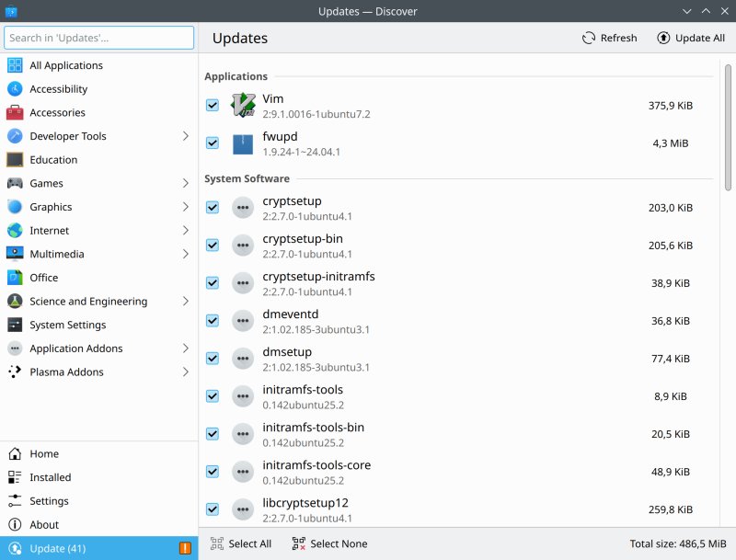Expand the Multimedia subcategories arrow
Image resolution: width=736 pixels, height=560 pixels.
[x=185, y=254]
